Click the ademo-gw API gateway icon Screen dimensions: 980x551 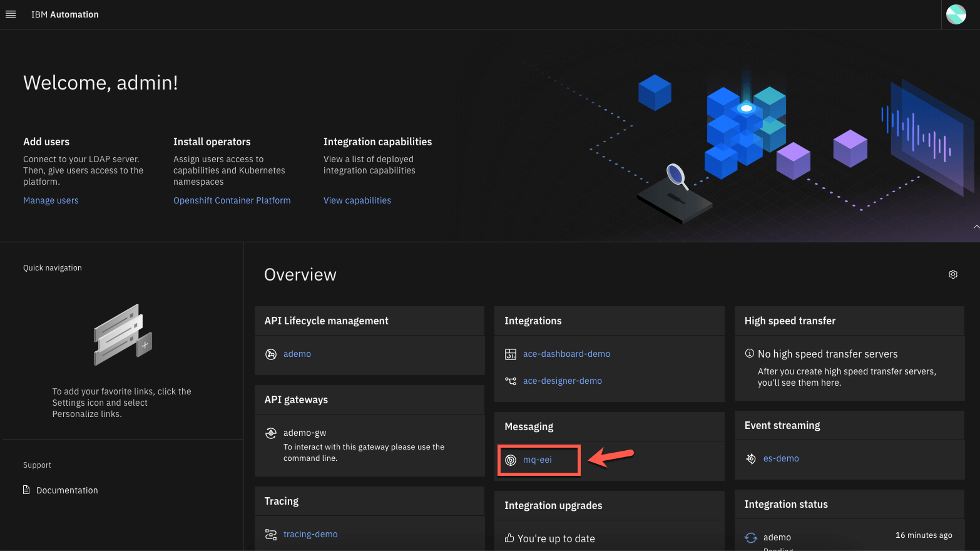coord(271,433)
